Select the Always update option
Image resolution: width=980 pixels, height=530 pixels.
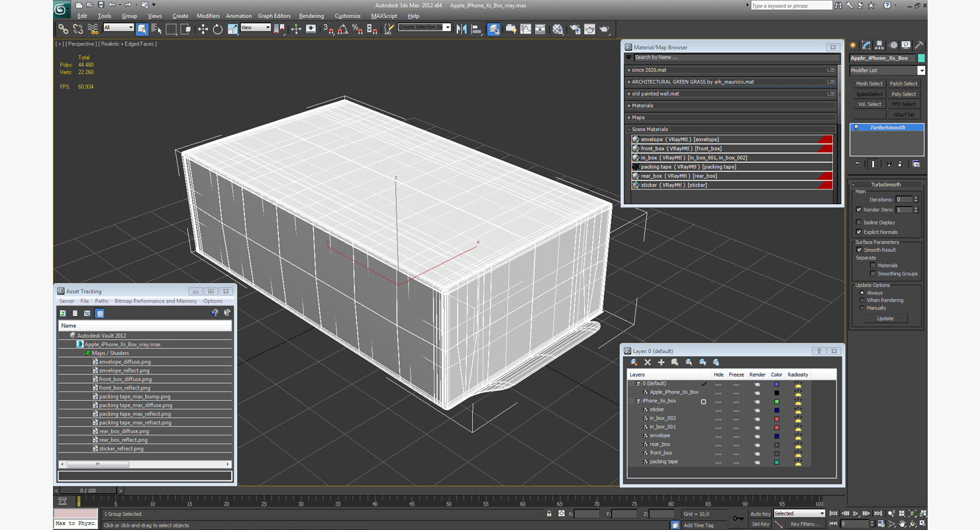click(861, 293)
